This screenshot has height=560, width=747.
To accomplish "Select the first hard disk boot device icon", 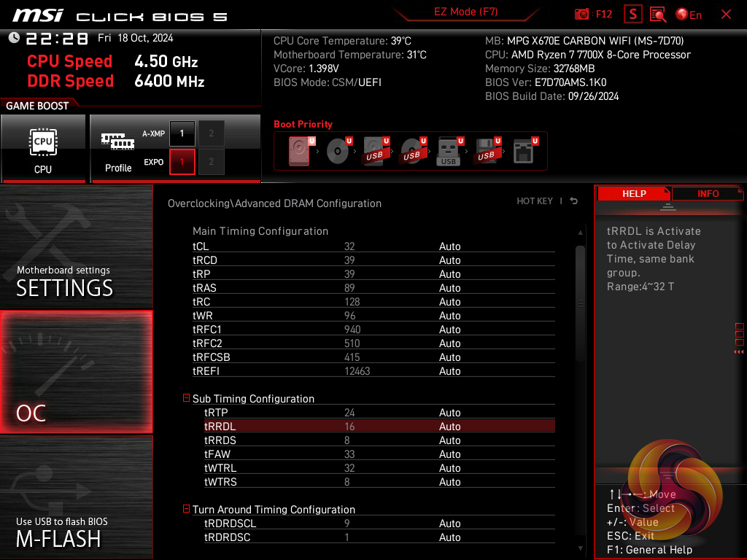I will [300, 151].
